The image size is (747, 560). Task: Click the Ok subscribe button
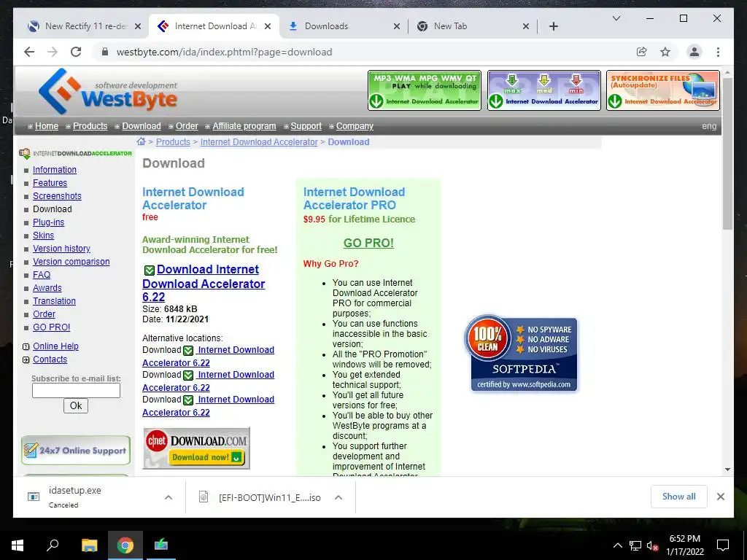76,405
